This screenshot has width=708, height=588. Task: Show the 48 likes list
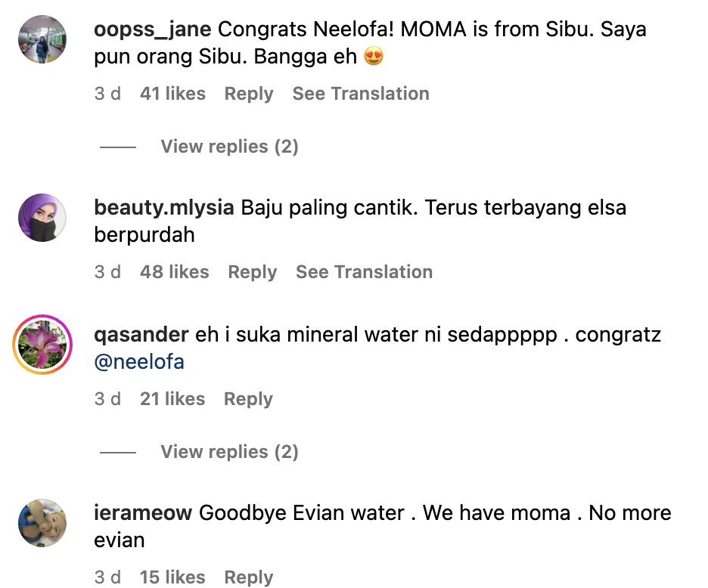[174, 272]
